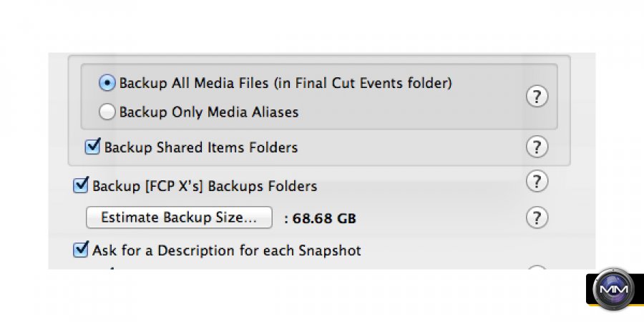Click the "Backup [FCP X's] Backups Folders" label text
This screenshot has height=322, width=644.
tap(205, 187)
